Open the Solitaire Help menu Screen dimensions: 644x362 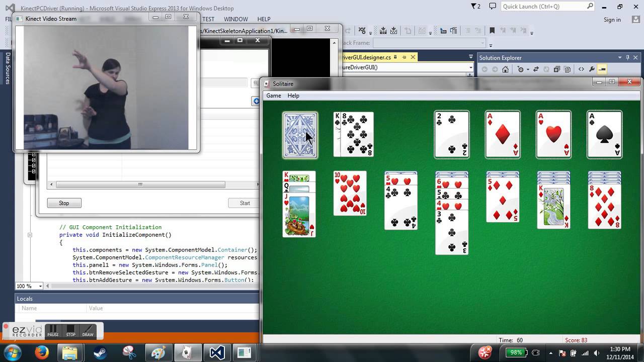pos(293,96)
